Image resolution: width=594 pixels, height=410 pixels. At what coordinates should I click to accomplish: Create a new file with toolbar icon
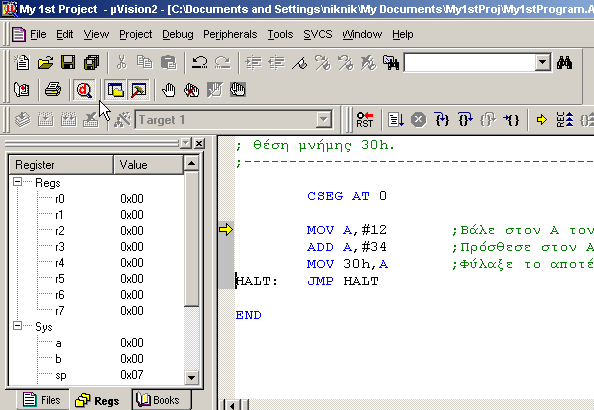click(x=22, y=63)
